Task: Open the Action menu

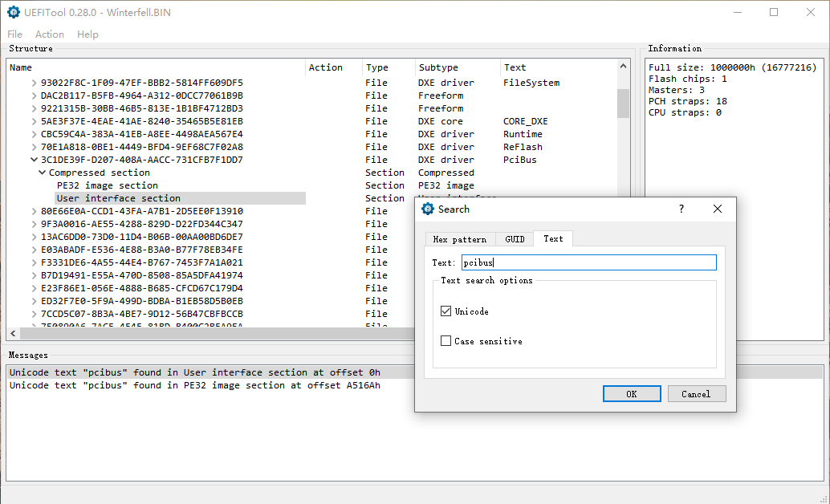Action: pos(50,35)
